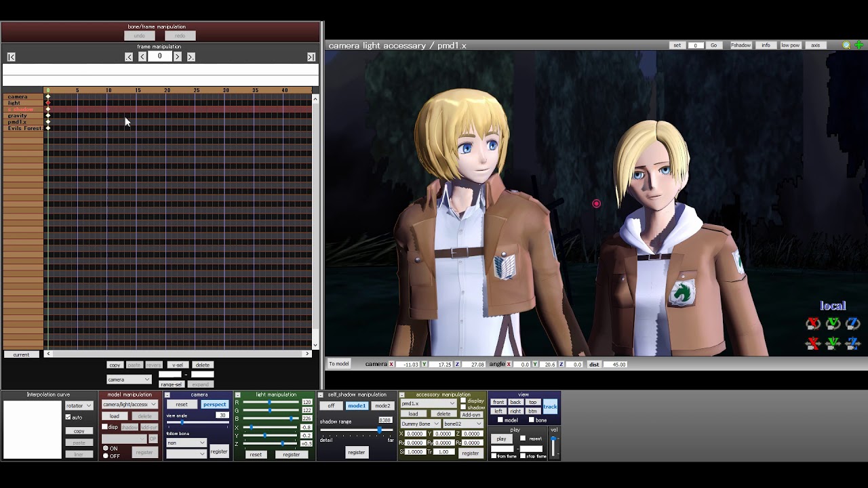Collapse the self_shadow manipulation panel
The height and width of the screenshot is (488, 868).
click(x=321, y=395)
